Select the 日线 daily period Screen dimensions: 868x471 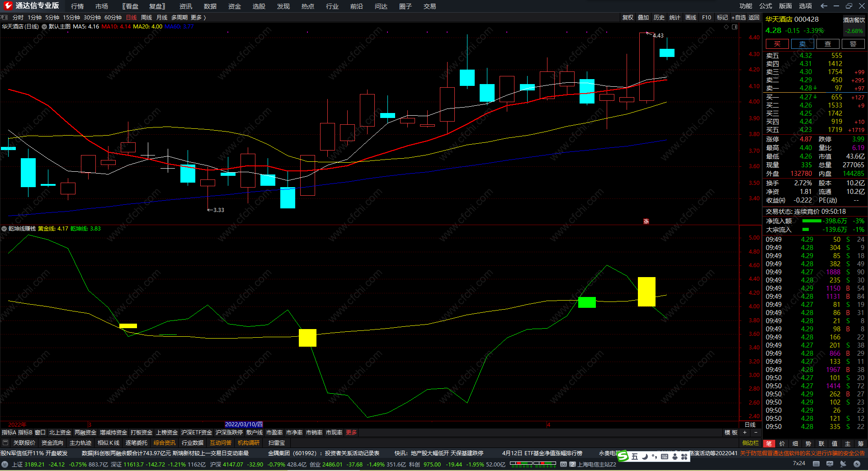pyautogui.click(x=131, y=17)
